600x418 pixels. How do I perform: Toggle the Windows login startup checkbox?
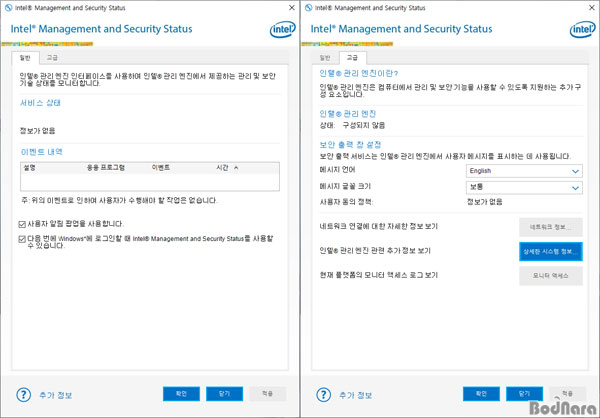click(x=24, y=239)
